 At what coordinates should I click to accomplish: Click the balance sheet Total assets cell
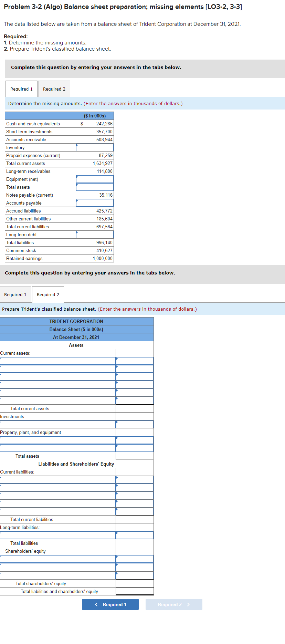coord(135,456)
